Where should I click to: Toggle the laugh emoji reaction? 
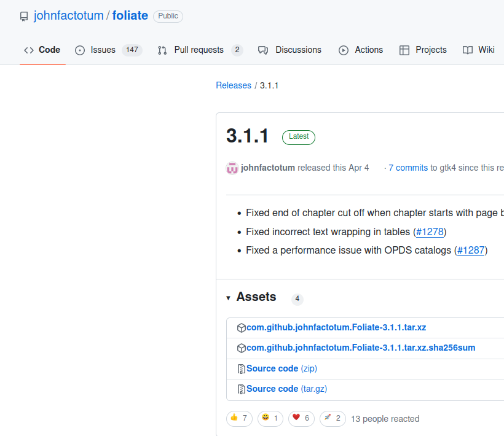click(x=270, y=419)
